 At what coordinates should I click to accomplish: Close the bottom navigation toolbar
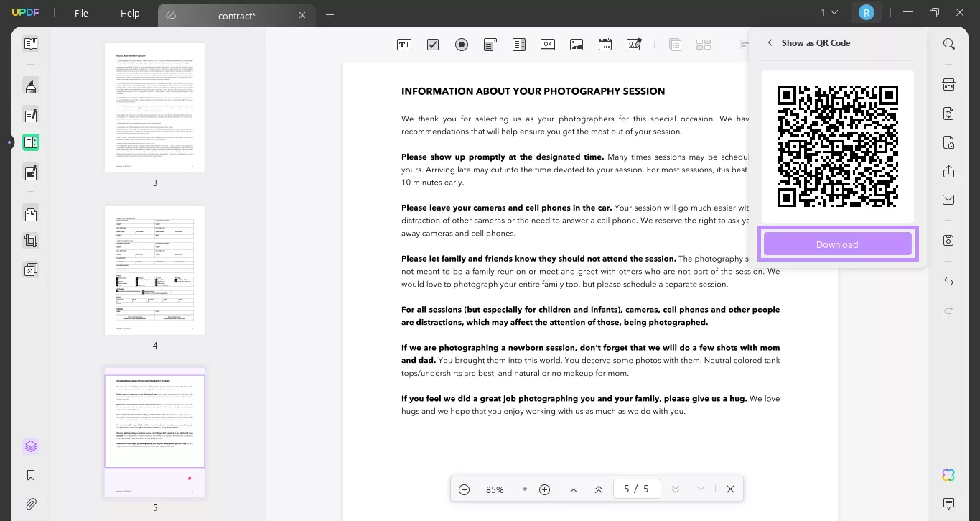tap(730, 489)
